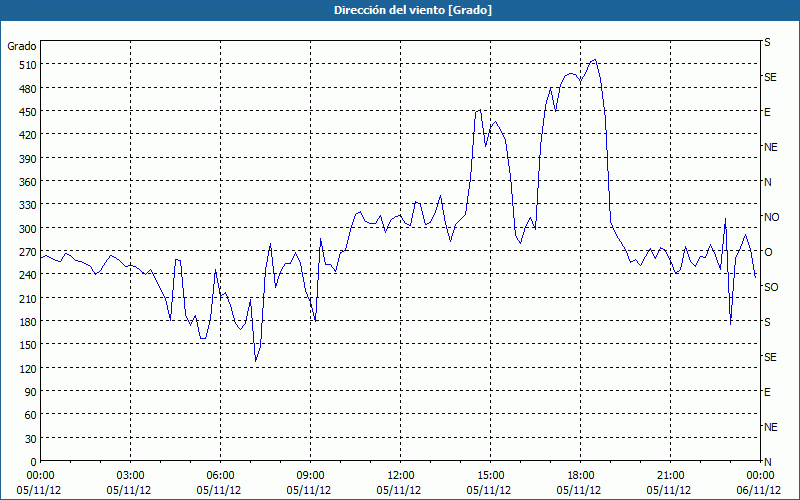Click the 00:00 time label above 06/11/12

point(760,476)
